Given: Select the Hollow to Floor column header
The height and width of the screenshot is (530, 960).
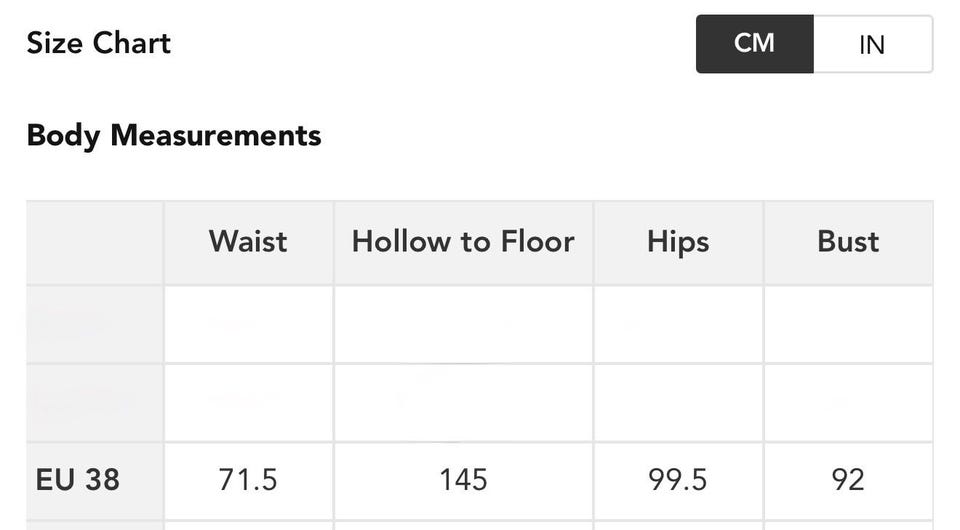Looking at the screenshot, I should click(x=463, y=242).
